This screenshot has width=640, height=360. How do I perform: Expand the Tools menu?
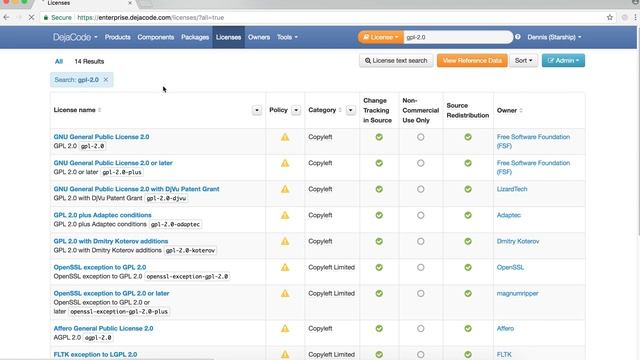pyautogui.click(x=287, y=37)
